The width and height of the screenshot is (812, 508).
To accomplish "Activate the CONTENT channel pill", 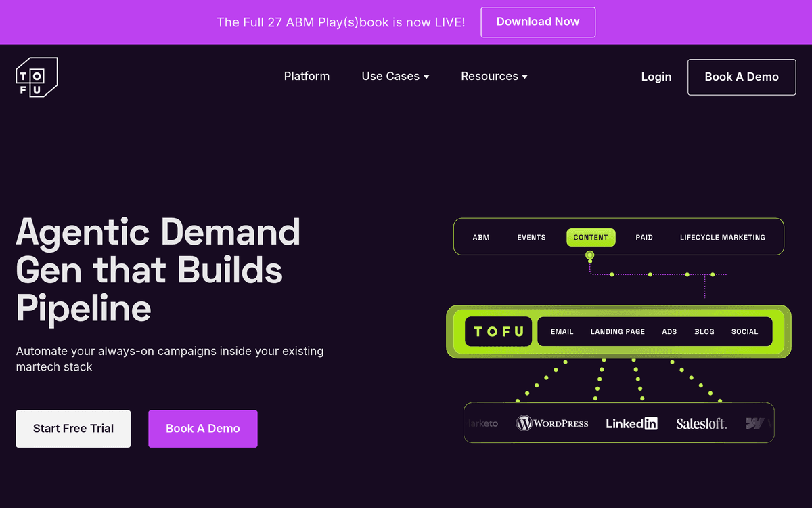I will click(x=590, y=237).
